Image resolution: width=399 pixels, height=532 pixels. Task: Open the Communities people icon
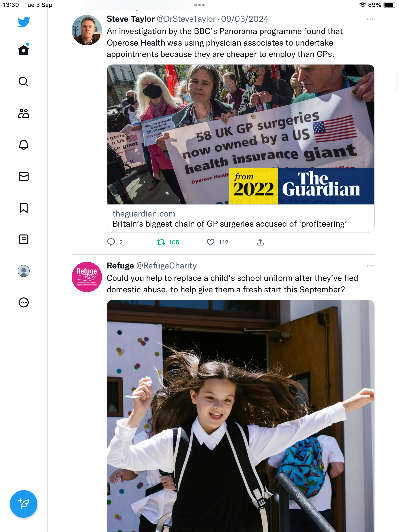24,113
